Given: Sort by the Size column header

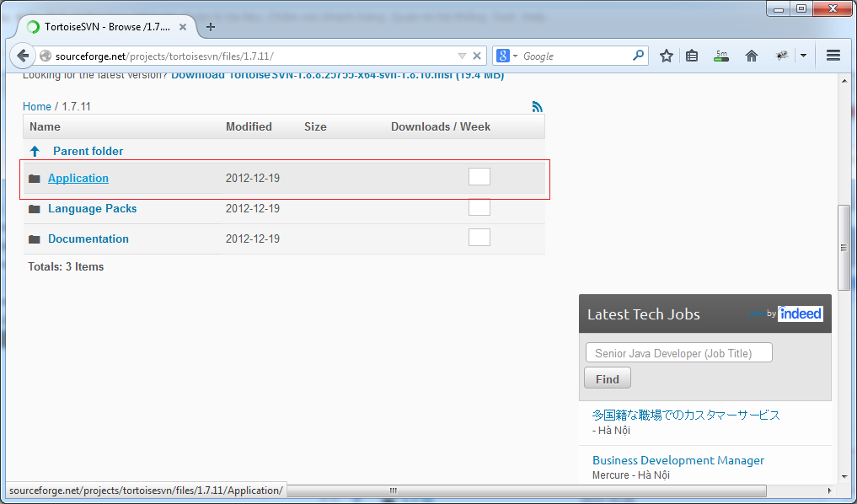Looking at the screenshot, I should point(315,126).
